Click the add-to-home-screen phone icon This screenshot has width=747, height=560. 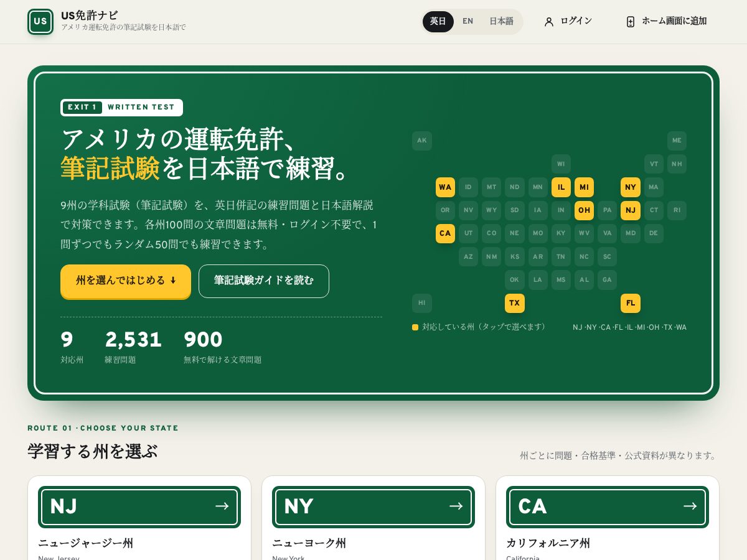pyautogui.click(x=631, y=22)
